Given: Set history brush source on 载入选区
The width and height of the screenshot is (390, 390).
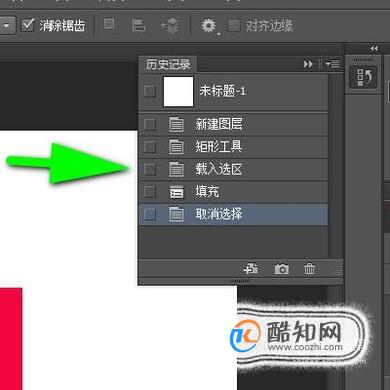Looking at the screenshot, I should pos(149,169).
